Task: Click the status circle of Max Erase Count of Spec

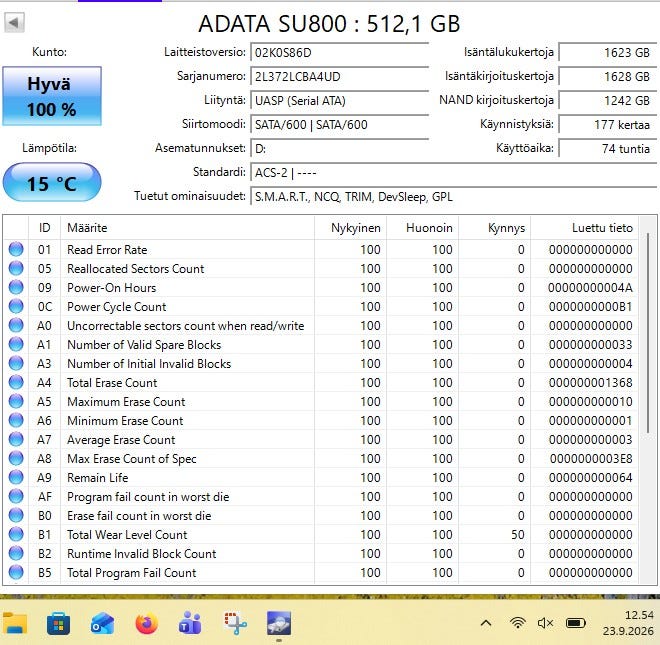Action: click(x=16, y=458)
